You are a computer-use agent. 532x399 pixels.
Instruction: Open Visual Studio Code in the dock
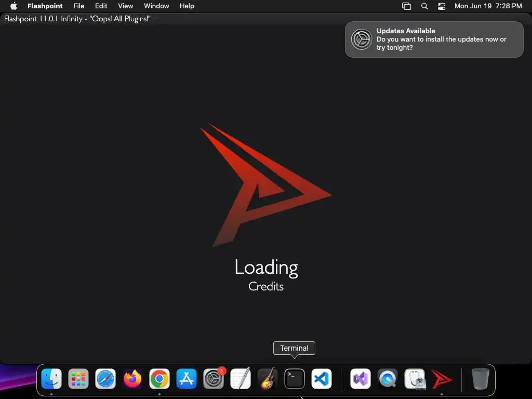[x=321, y=378]
